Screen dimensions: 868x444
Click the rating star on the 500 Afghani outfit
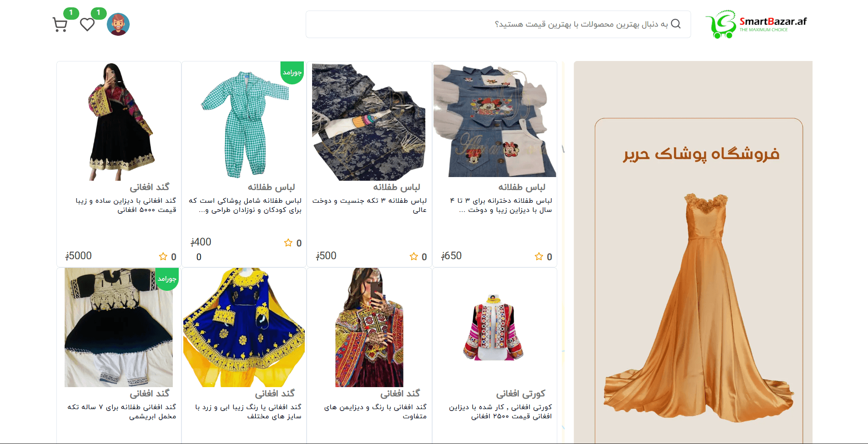pyautogui.click(x=414, y=256)
